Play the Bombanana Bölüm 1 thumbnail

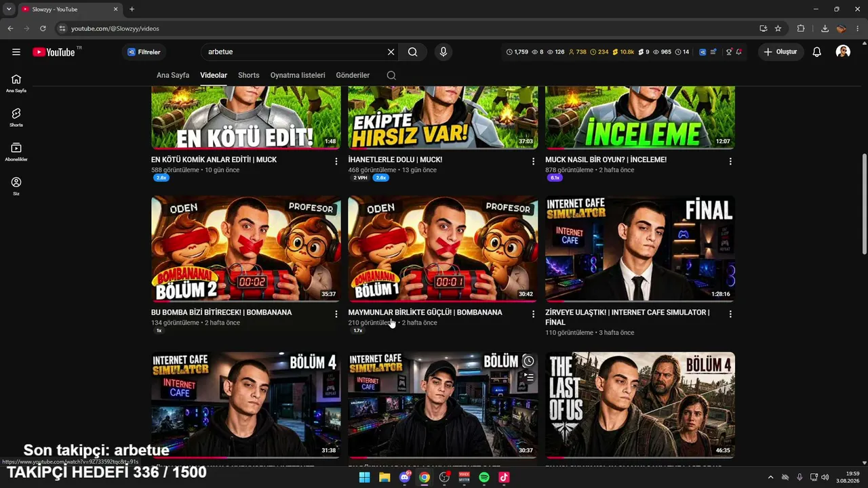click(x=443, y=249)
